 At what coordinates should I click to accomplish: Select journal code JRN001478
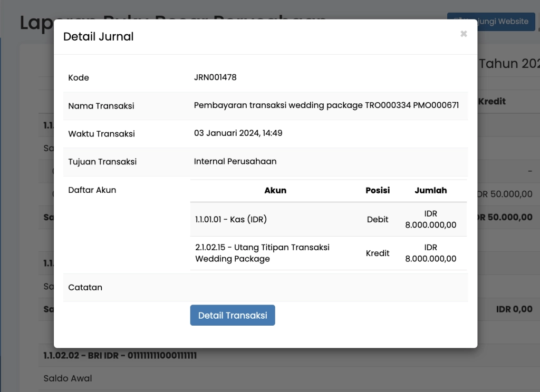(215, 77)
